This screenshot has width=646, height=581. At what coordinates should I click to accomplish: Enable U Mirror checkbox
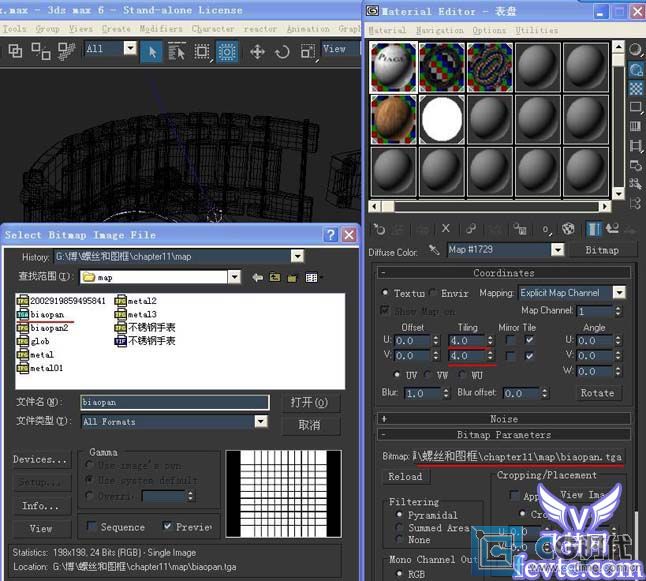click(511, 340)
